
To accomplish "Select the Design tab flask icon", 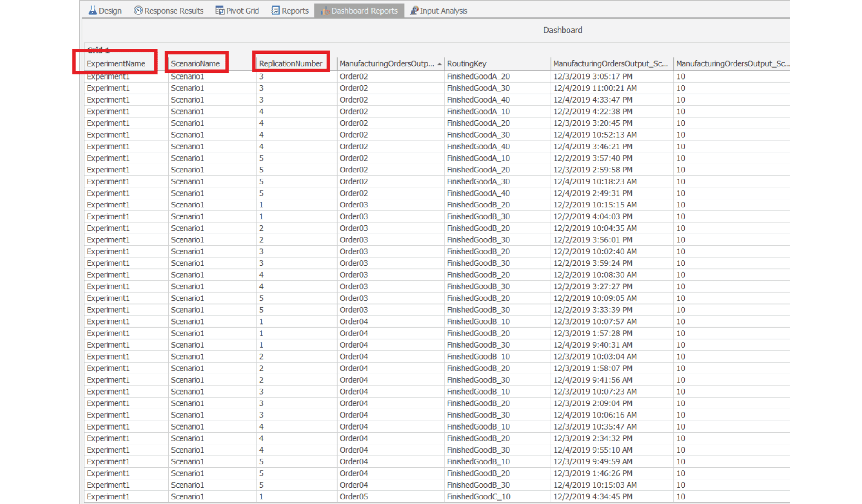I will (92, 10).
